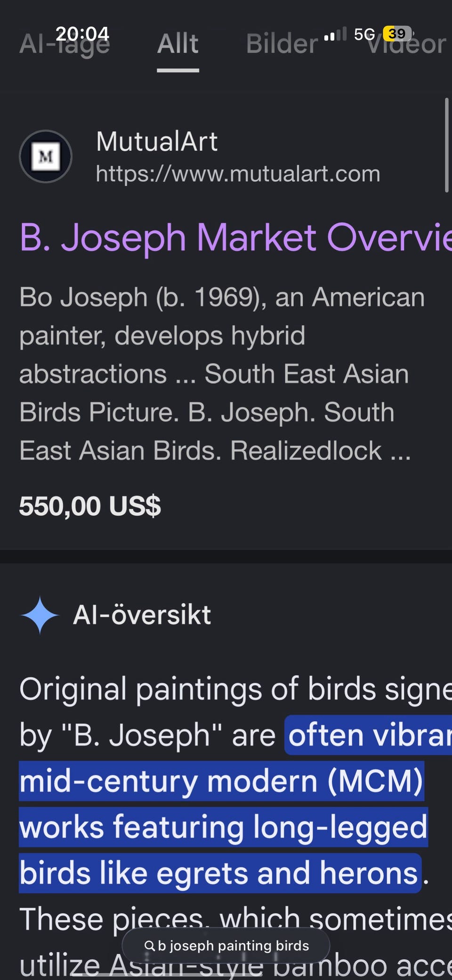Tap the magnifier icon in search pill
This screenshot has height=980, width=452.
pos(149,946)
